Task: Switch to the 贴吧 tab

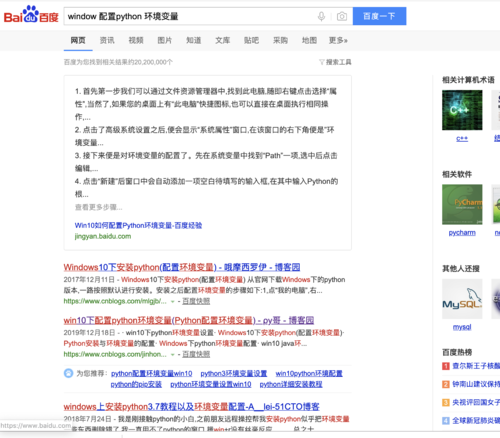Action: [x=251, y=40]
